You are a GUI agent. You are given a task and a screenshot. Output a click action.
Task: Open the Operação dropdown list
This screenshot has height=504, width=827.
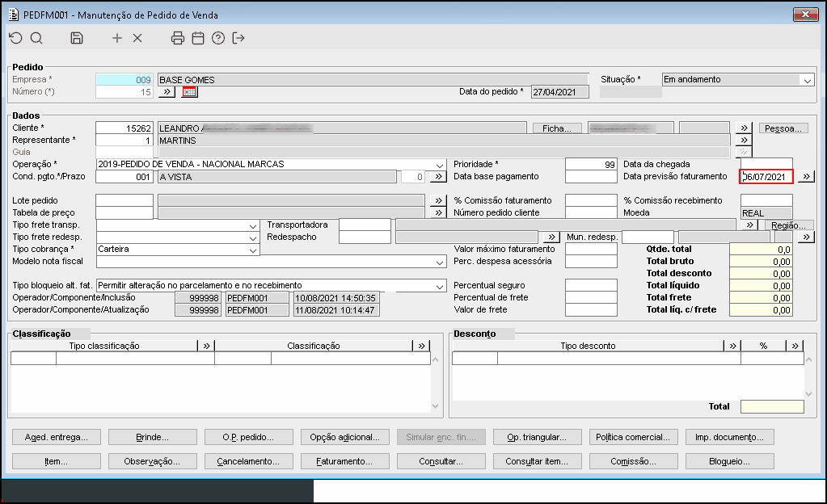pos(440,164)
